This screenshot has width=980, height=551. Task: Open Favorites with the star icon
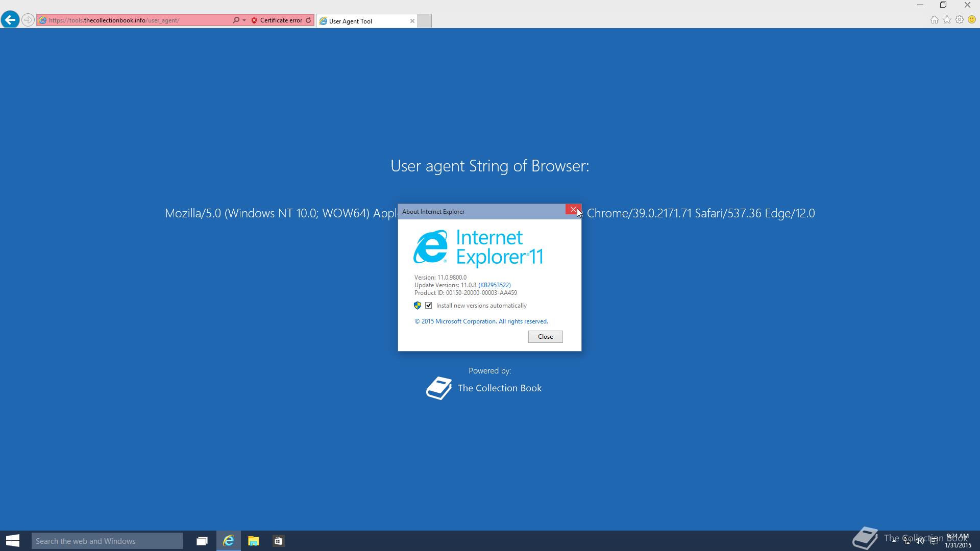[947, 20]
